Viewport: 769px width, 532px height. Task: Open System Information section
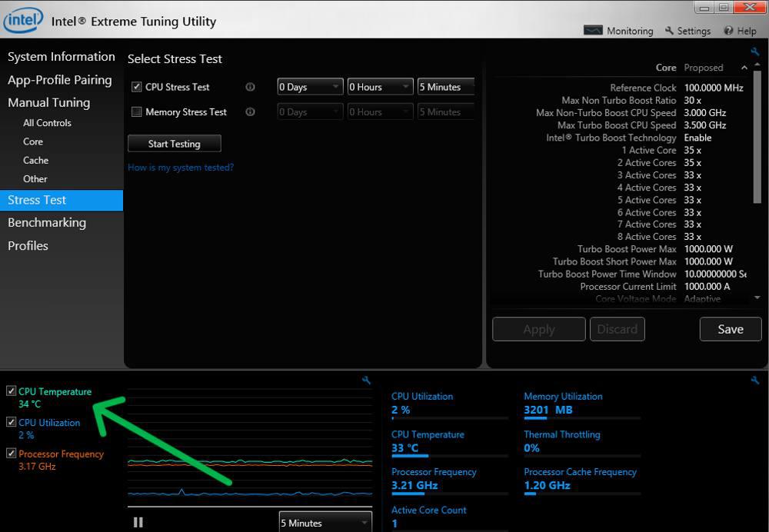[x=62, y=57]
